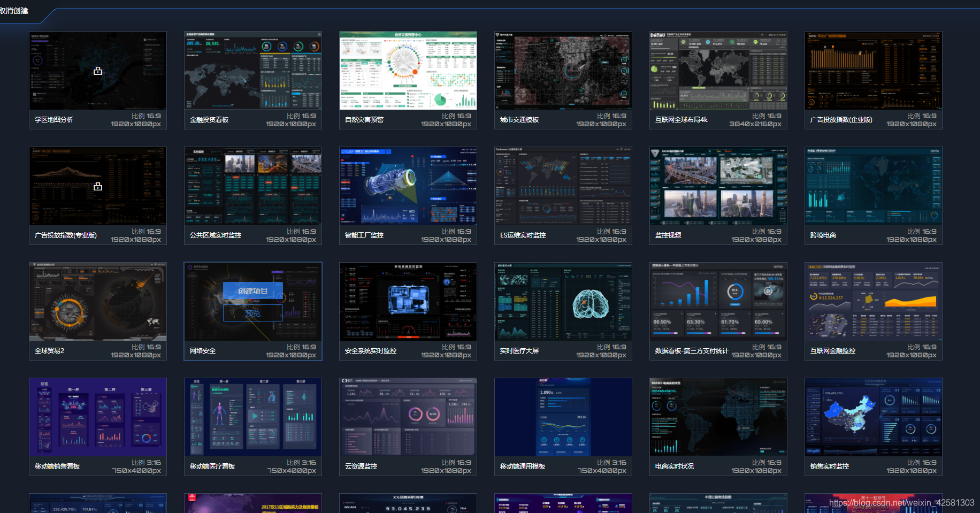The height and width of the screenshot is (513, 980).
Task: Select the 自然灾害预警 template thumbnail
Action: (408, 71)
